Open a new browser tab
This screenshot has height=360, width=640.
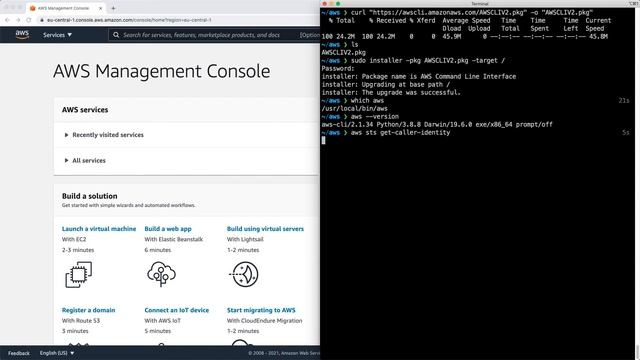click(x=113, y=8)
